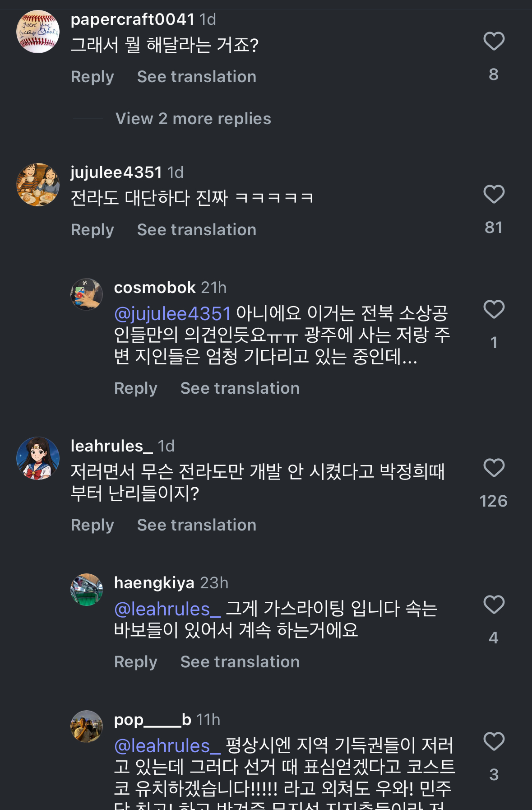Open papercraft0041's baseball profile picture
This screenshot has width=532, height=810.
coord(38,32)
